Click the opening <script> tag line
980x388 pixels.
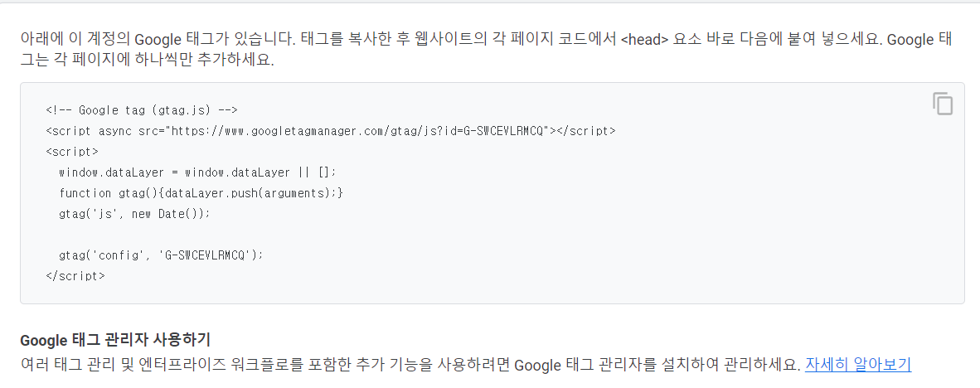pos(72,152)
